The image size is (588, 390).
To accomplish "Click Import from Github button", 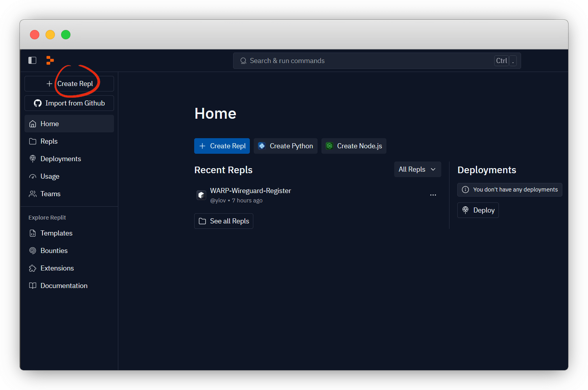I will click(69, 103).
